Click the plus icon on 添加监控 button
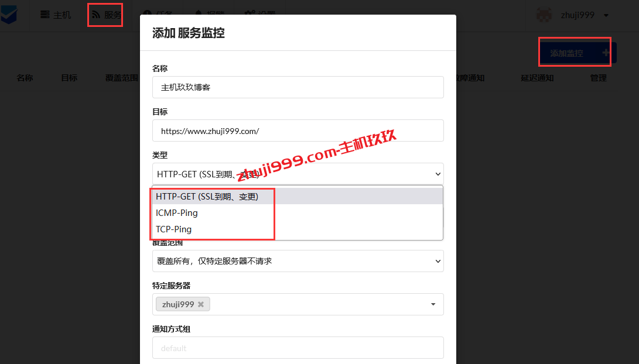The height and width of the screenshot is (364, 639). (x=606, y=53)
